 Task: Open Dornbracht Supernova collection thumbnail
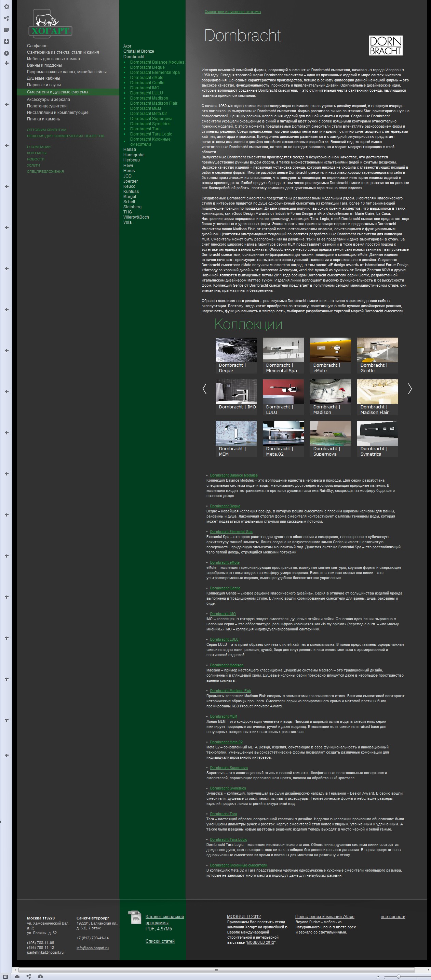[x=330, y=439]
